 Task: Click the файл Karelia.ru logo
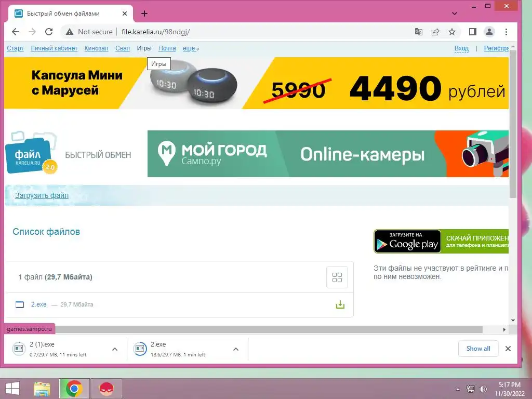point(32,153)
